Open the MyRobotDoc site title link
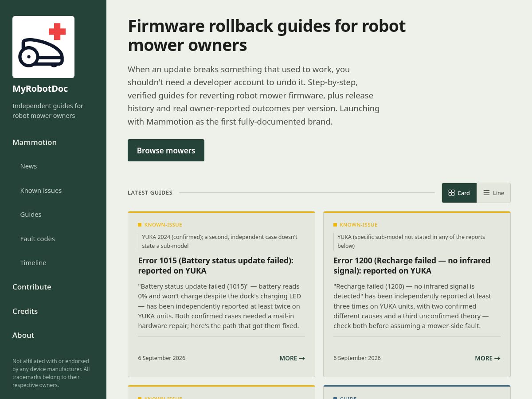The image size is (532, 399). tap(40, 89)
